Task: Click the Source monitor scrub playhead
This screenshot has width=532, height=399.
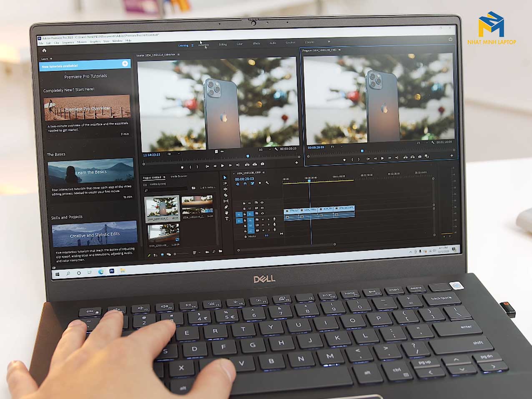Action: (x=248, y=157)
